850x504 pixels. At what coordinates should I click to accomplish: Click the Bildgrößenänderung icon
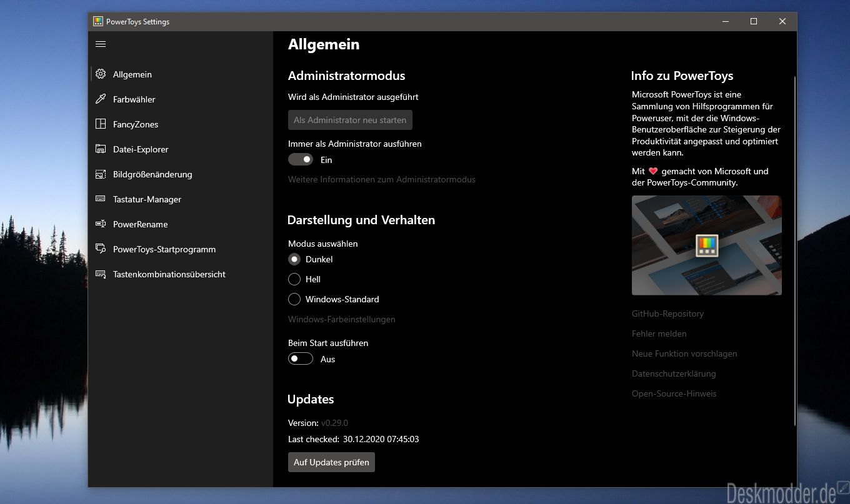(x=101, y=174)
